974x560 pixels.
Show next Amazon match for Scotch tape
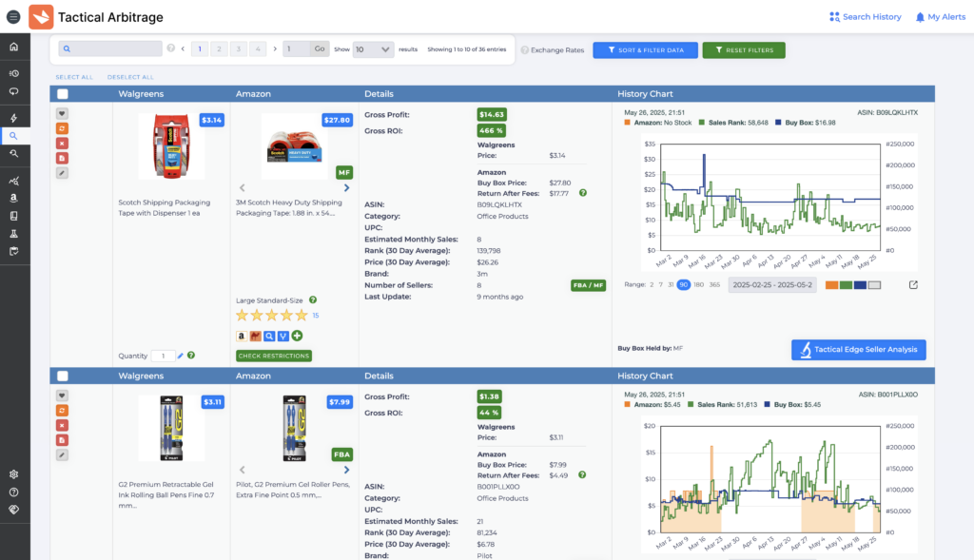pos(346,187)
